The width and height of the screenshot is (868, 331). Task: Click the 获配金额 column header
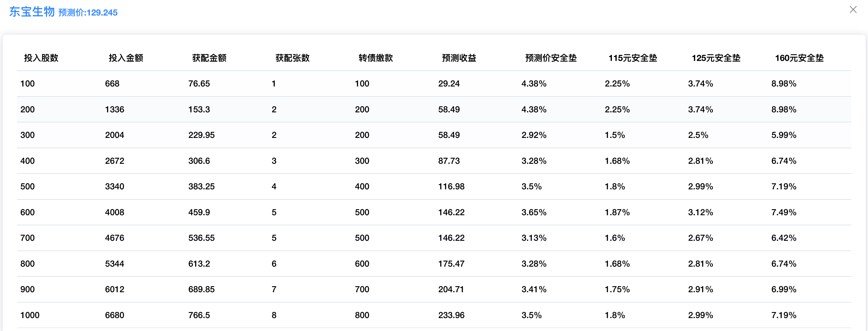tap(209, 58)
